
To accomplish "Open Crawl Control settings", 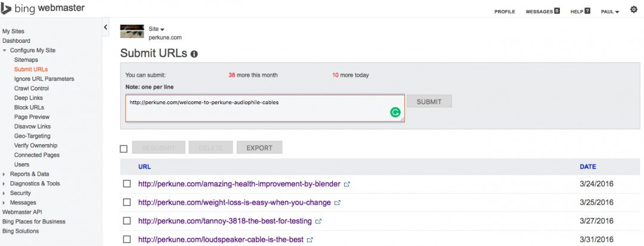I will pos(31,88).
